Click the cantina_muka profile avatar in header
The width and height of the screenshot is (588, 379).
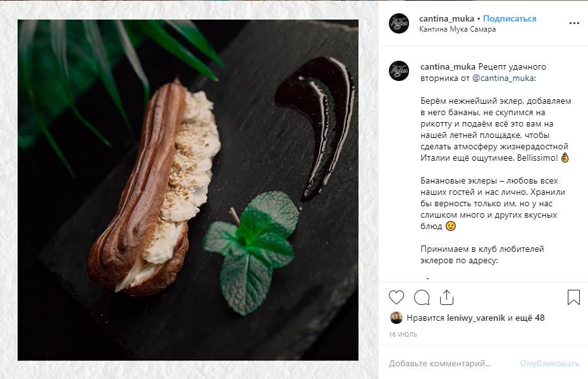(398, 23)
